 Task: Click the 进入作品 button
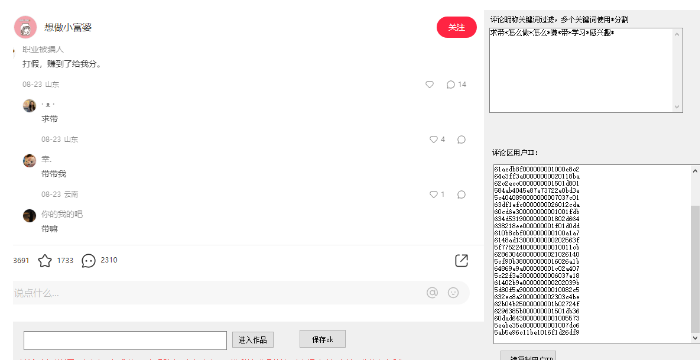point(253,340)
